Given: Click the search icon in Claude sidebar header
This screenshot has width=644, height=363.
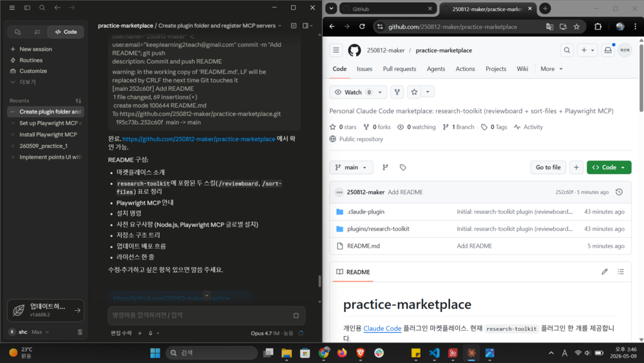Looking at the screenshot, I should [42, 8].
